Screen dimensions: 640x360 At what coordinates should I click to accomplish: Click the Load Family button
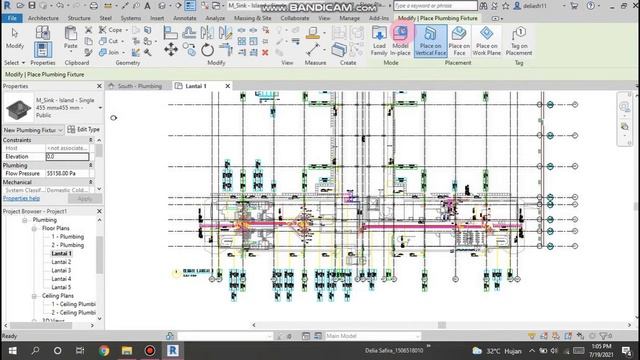(379, 41)
